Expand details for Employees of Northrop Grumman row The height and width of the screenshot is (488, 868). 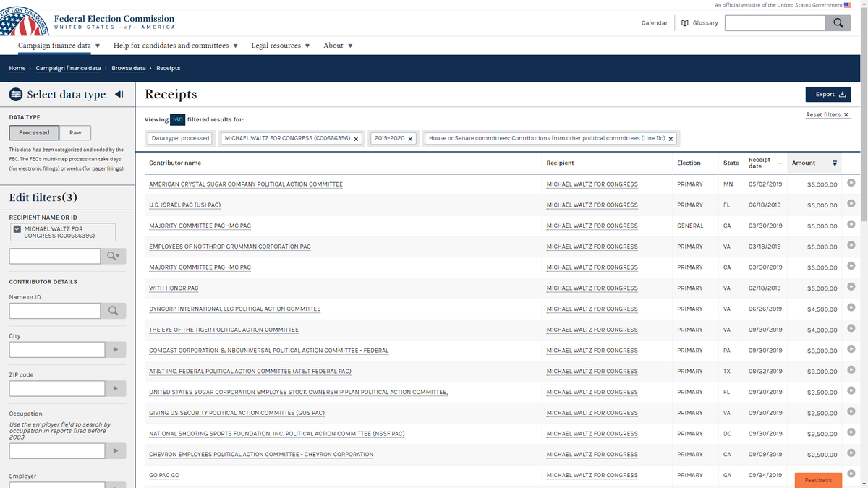tap(851, 246)
